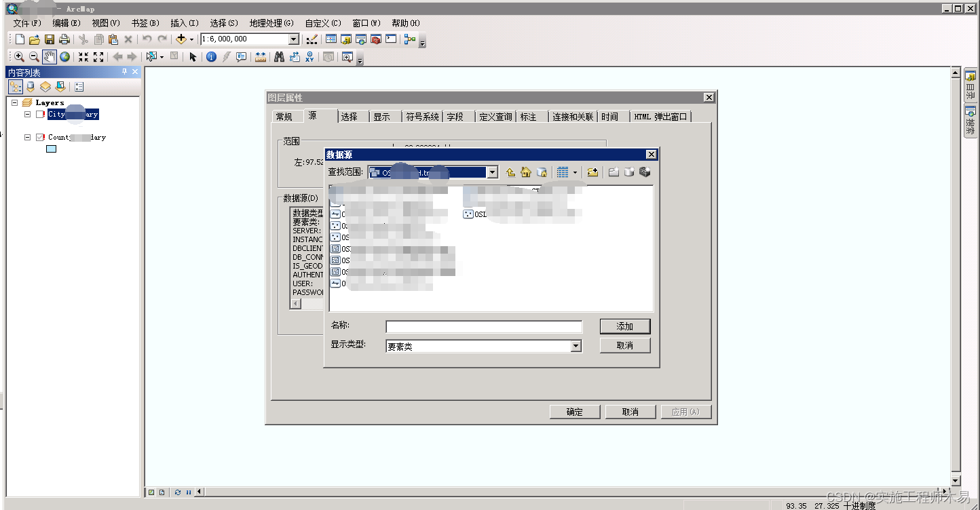Select the Zoom In tool
980x510 pixels.
pos(19,57)
